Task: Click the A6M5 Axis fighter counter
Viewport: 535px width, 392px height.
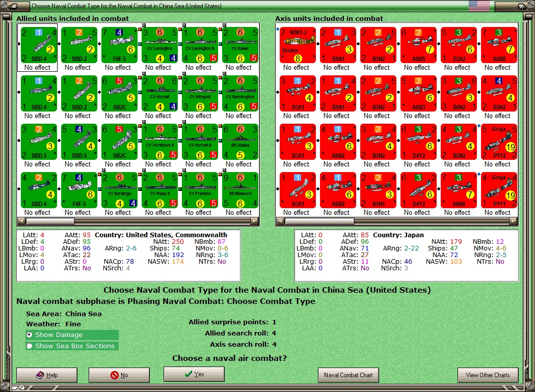Action: pyautogui.click(x=419, y=45)
